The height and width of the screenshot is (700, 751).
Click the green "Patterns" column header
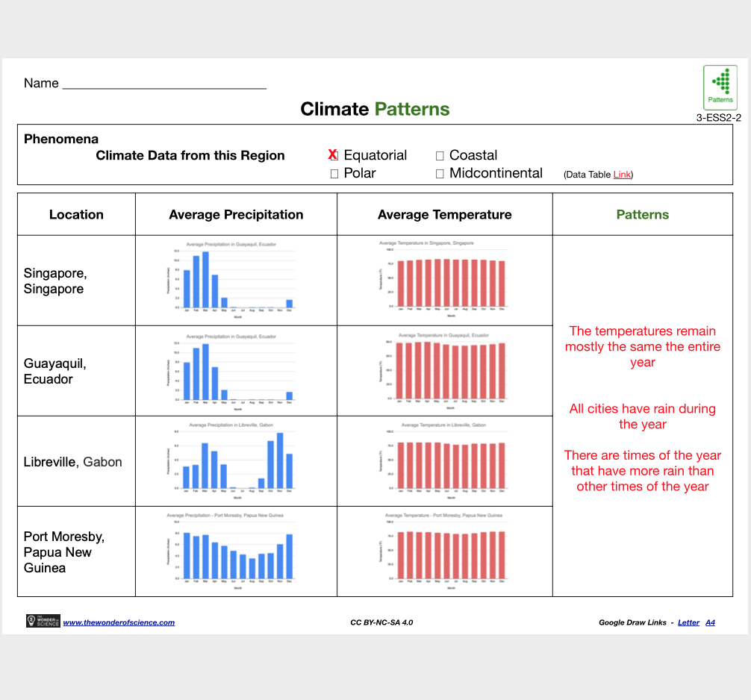[x=643, y=214]
